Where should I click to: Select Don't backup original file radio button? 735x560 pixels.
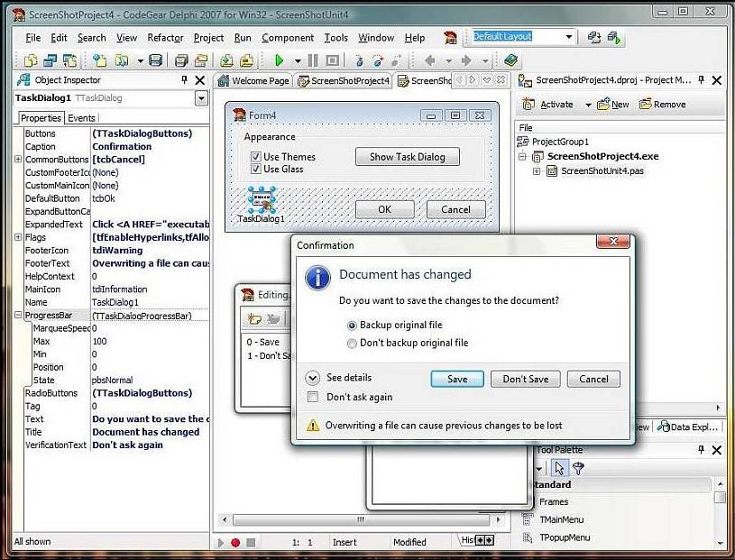click(352, 344)
